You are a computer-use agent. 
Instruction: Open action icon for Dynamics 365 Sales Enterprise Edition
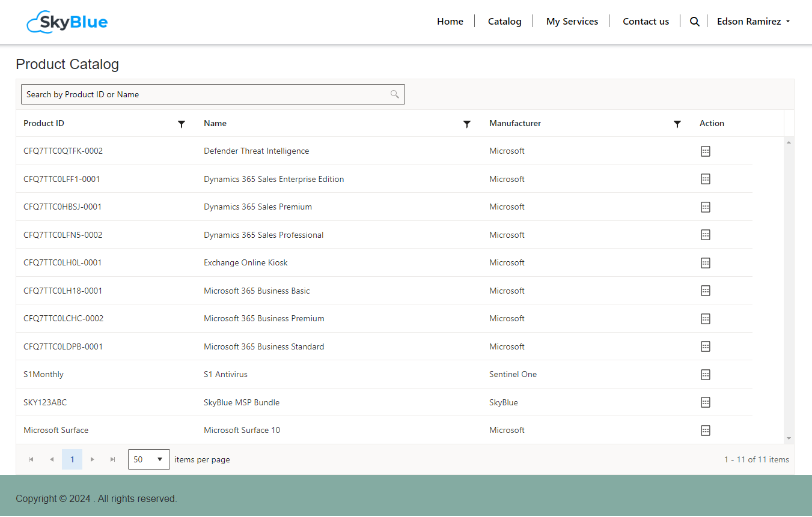click(x=706, y=179)
